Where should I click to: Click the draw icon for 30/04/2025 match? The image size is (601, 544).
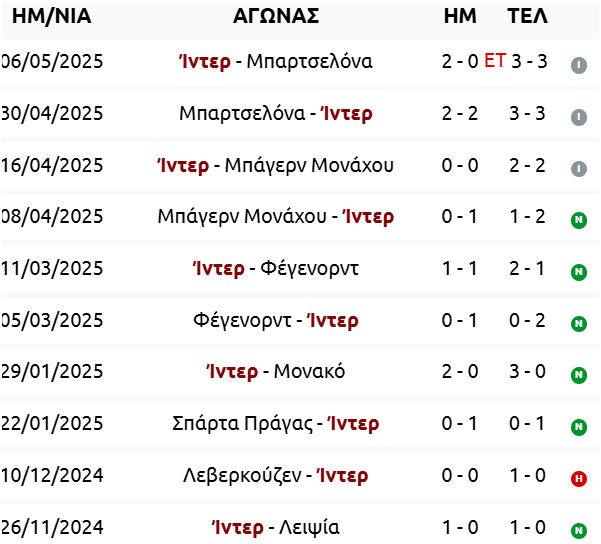[579, 117]
